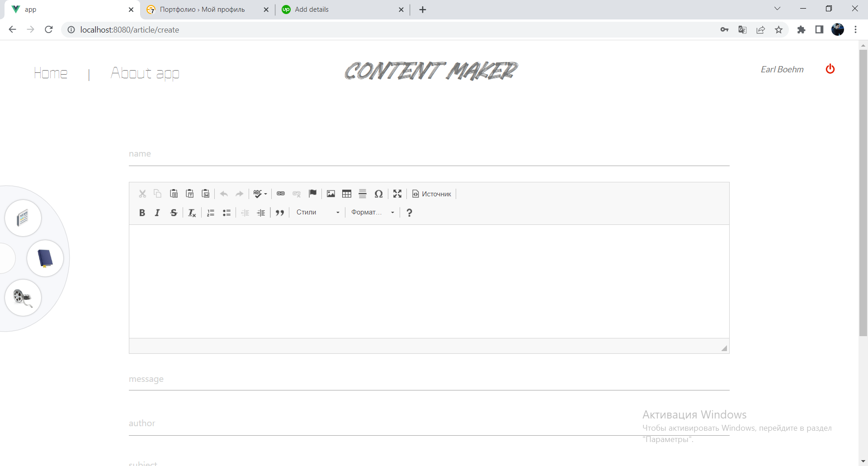Click the CONTENT MAKER logo
Screen dimensions: 868x466
(431, 71)
